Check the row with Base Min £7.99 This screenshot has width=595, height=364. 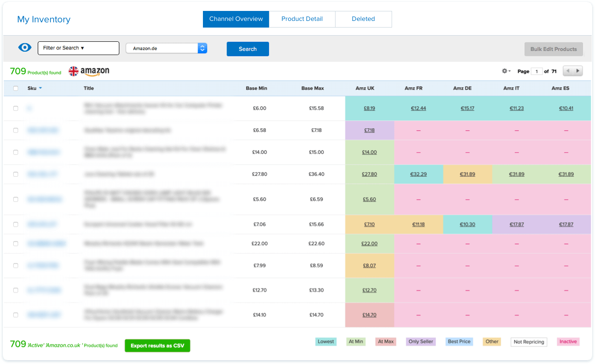16,266
